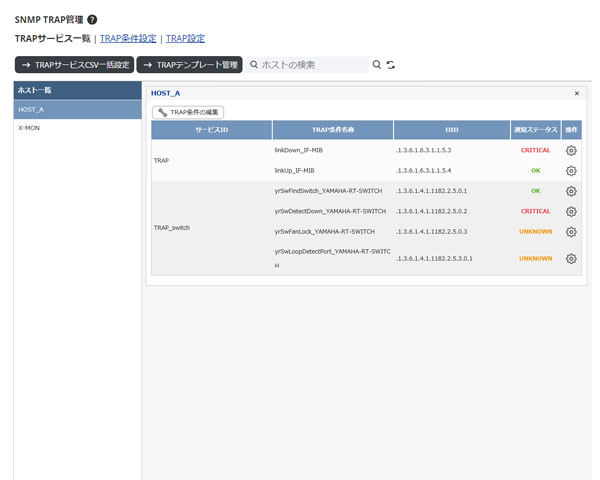Open gear settings for yrSwFanLock_YAMAHA-RT-SWITCH

pyautogui.click(x=571, y=232)
